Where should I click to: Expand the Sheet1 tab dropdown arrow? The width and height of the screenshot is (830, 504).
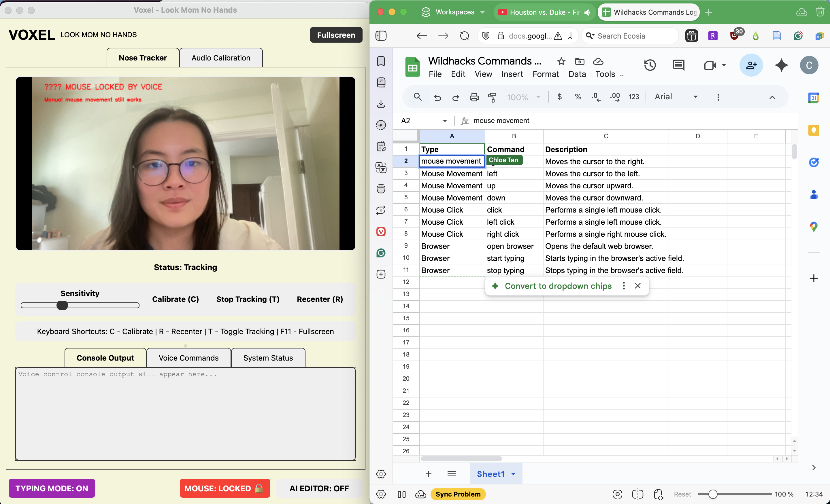point(513,474)
